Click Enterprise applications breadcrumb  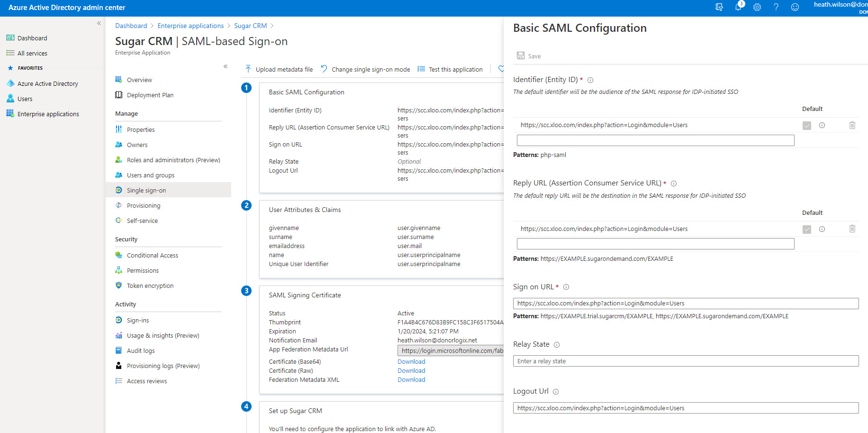click(x=190, y=26)
